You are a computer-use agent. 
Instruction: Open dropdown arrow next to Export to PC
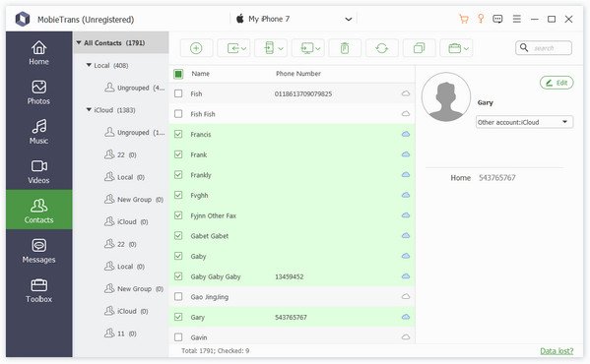click(318, 48)
